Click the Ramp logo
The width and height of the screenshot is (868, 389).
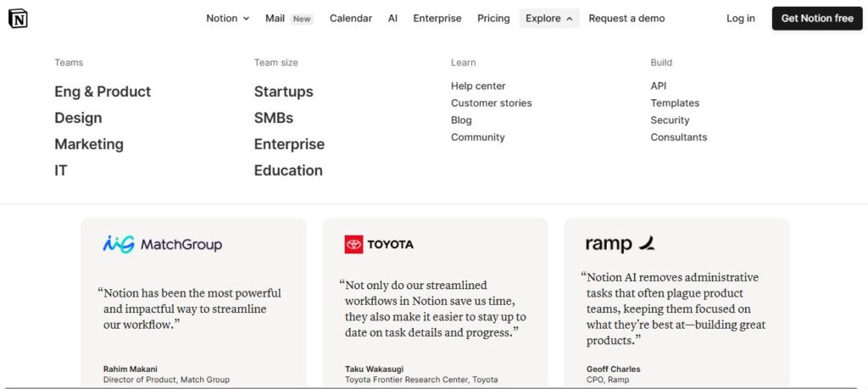click(620, 243)
